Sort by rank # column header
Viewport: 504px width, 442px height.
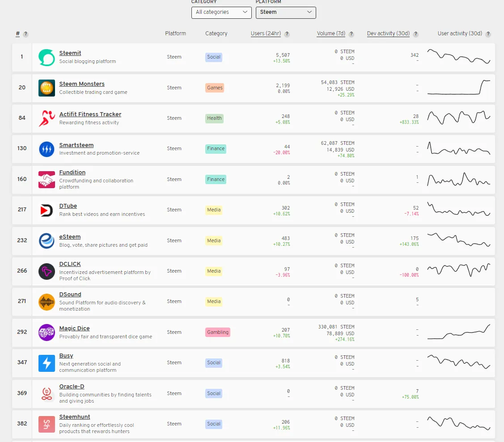point(18,34)
